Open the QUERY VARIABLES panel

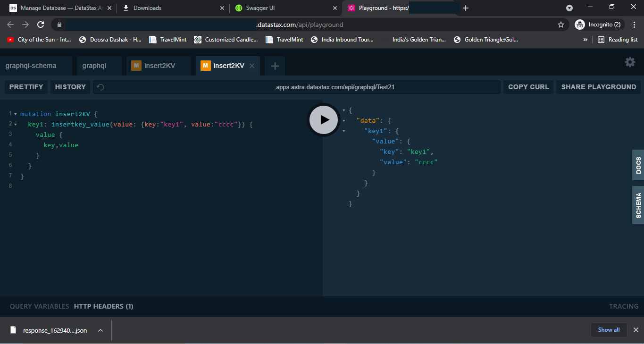coord(39,306)
